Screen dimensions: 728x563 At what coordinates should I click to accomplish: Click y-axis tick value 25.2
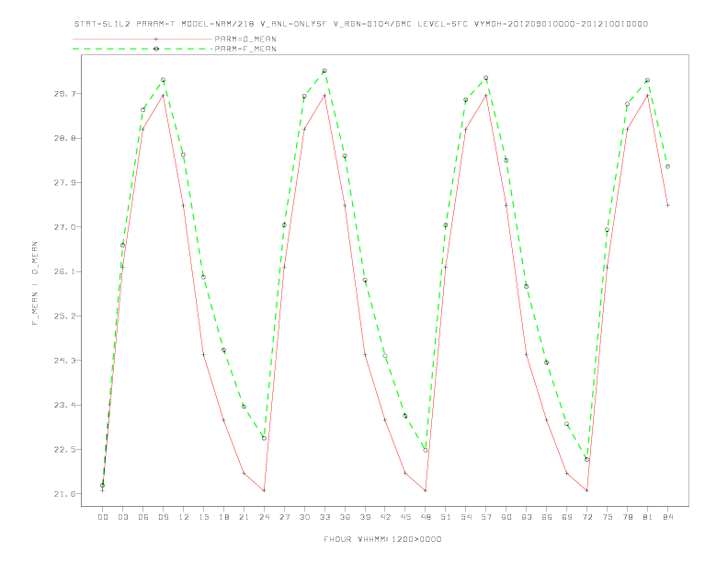click(64, 316)
